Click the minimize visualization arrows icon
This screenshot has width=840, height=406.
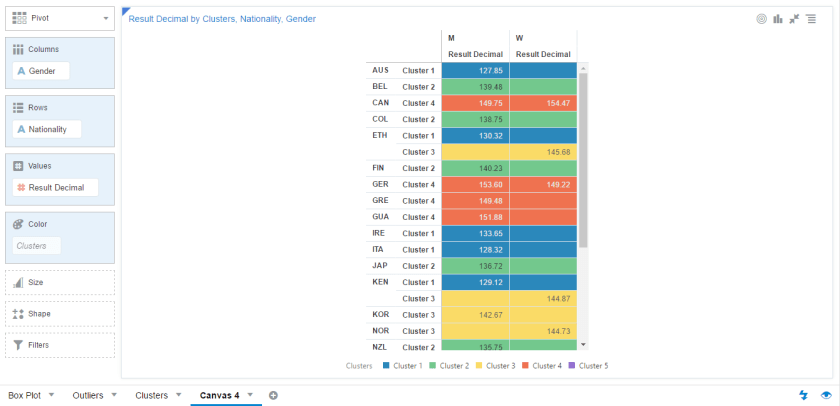(x=793, y=18)
